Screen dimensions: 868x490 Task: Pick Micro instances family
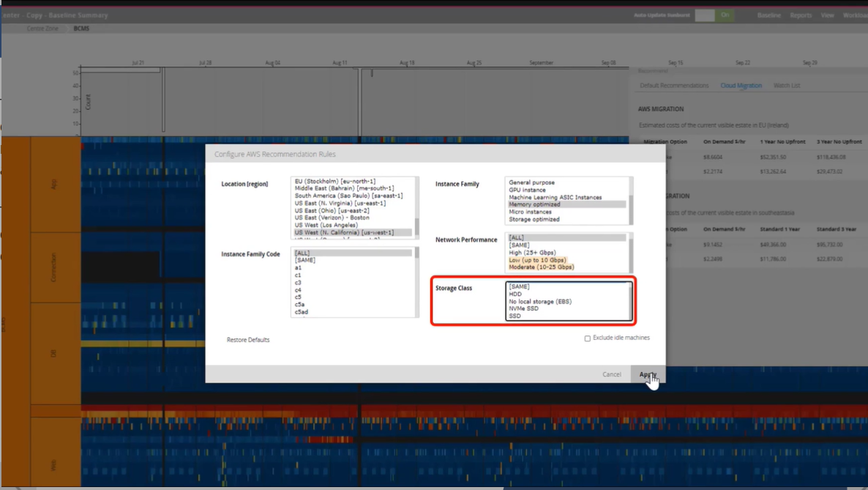tap(530, 212)
